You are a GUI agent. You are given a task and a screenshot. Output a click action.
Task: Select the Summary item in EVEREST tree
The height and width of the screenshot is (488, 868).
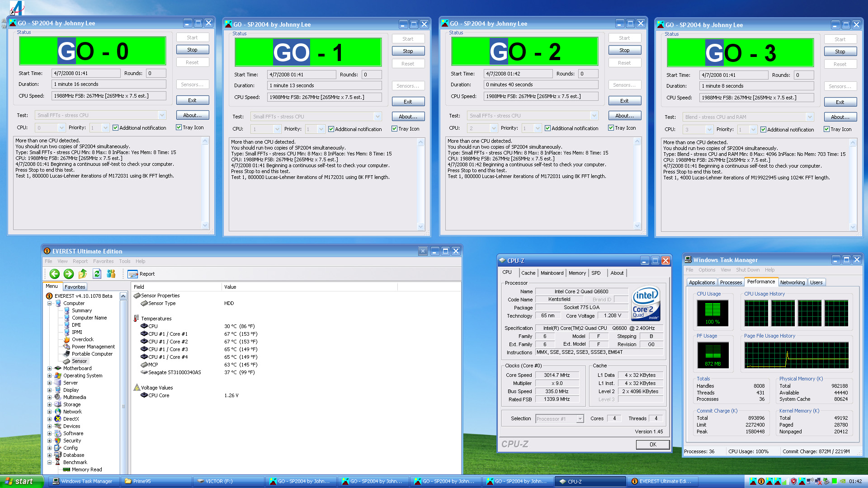(x=82, y=310)
